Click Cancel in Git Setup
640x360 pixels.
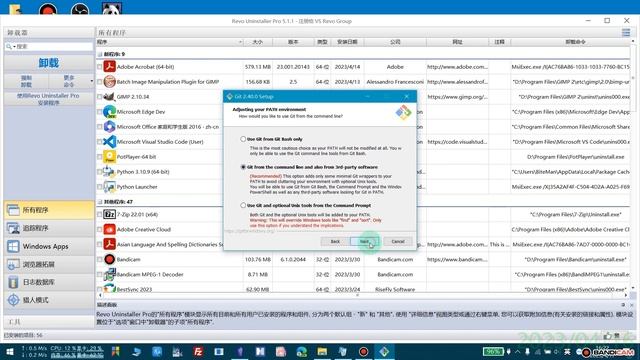[398, 242]
